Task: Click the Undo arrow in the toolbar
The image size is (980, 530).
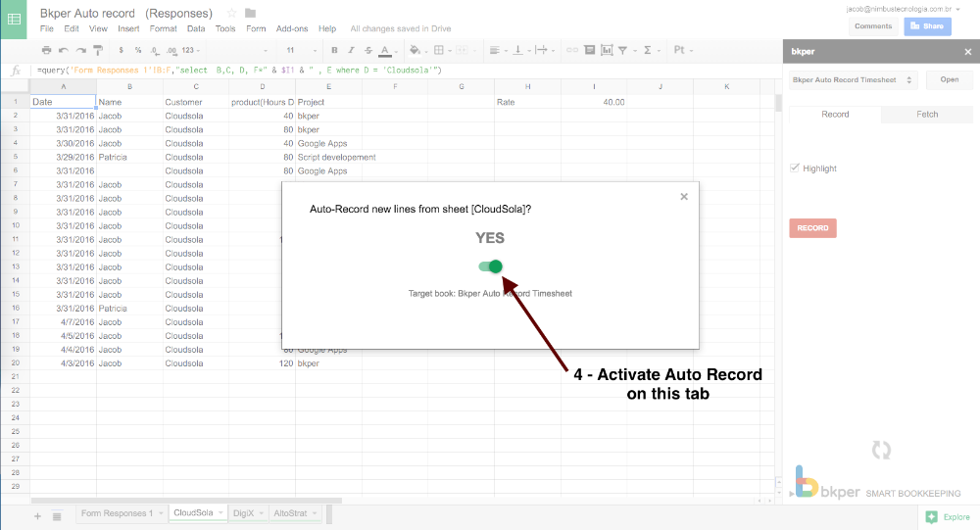Action: 63,50
